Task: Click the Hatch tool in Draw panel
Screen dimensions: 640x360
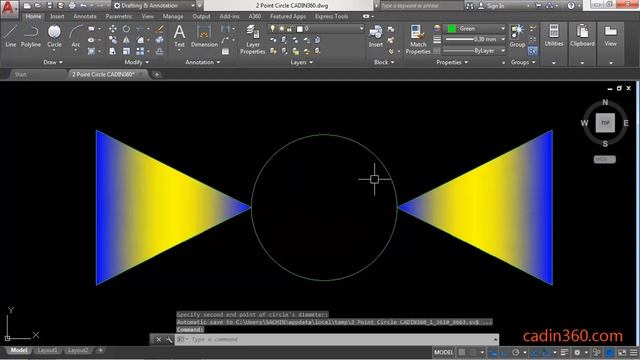Action: pyautogui.click(x=91, y=51)
